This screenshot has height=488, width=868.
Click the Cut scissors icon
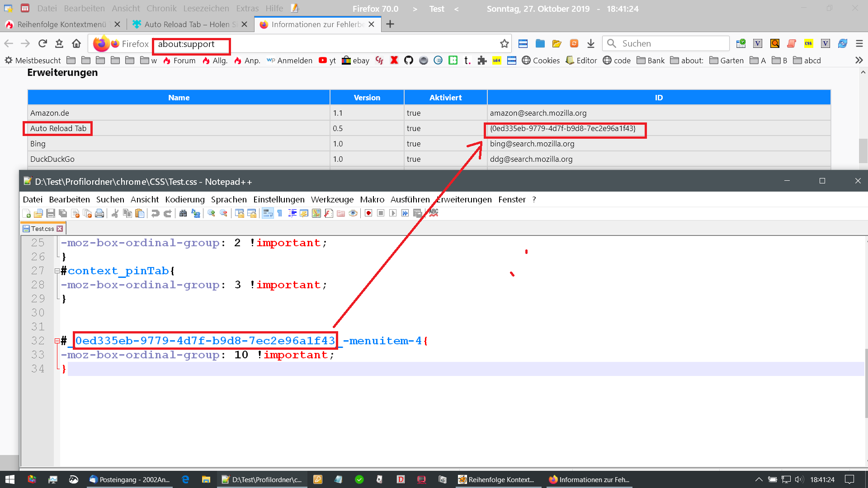[115, 213]
